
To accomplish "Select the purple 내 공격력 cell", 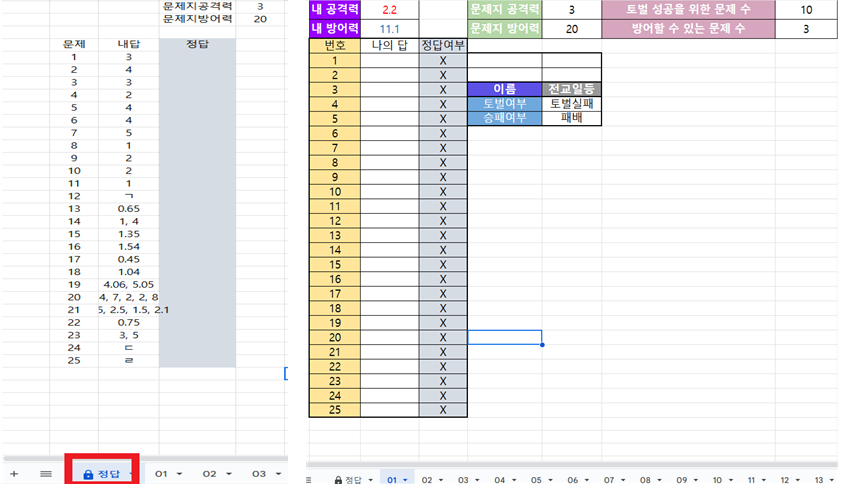I will pyautogui.click(x=334, y=9).
